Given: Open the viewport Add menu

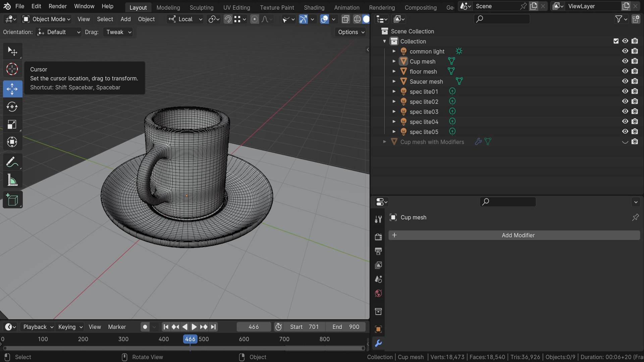Looking at the screenshot, I should click(x=125, y=19).
